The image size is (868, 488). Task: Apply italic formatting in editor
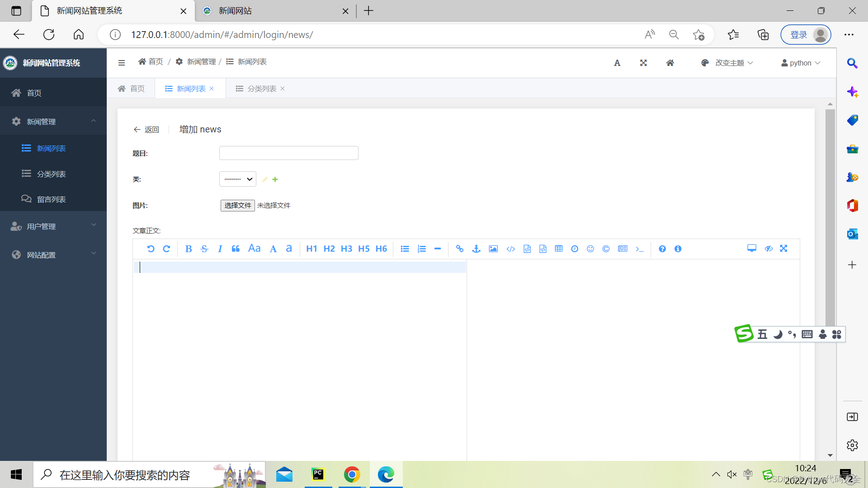(x=220, y=249)
